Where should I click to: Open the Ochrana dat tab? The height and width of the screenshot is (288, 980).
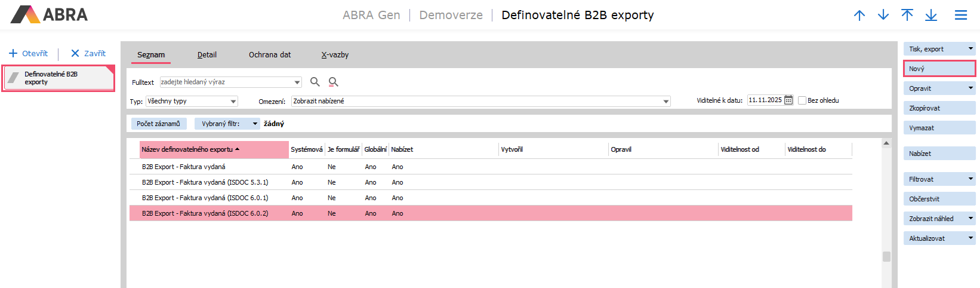(270, 54)
